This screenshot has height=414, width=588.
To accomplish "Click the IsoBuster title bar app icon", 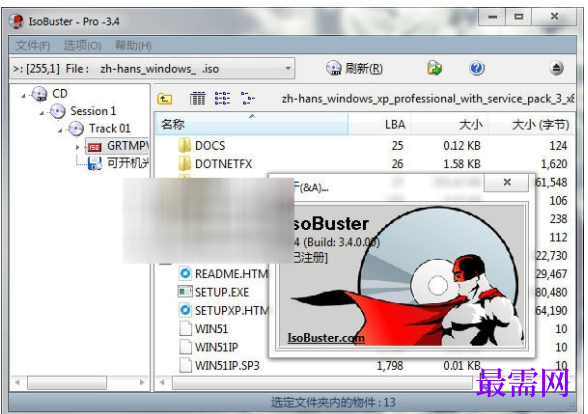I will (x=16, y=21).
